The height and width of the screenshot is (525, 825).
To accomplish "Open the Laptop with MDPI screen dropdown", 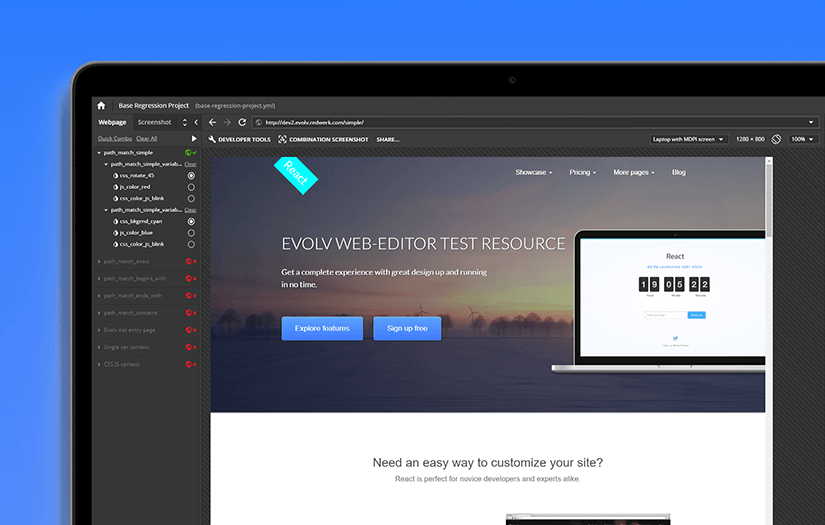I will pyautogui.click(x=688, y=139).
